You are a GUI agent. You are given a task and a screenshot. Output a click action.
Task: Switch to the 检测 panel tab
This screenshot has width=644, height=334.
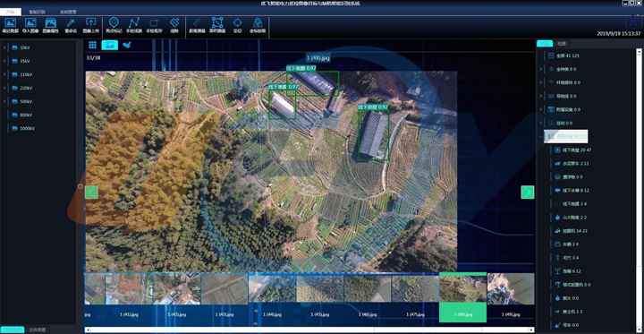click(562, 44)
